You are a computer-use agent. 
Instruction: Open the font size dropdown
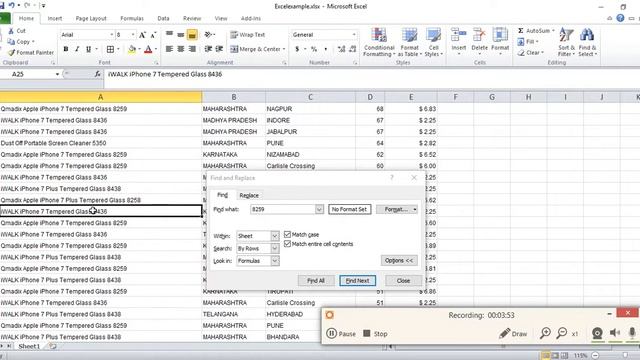pyautogui.click(x=133, y=35)
